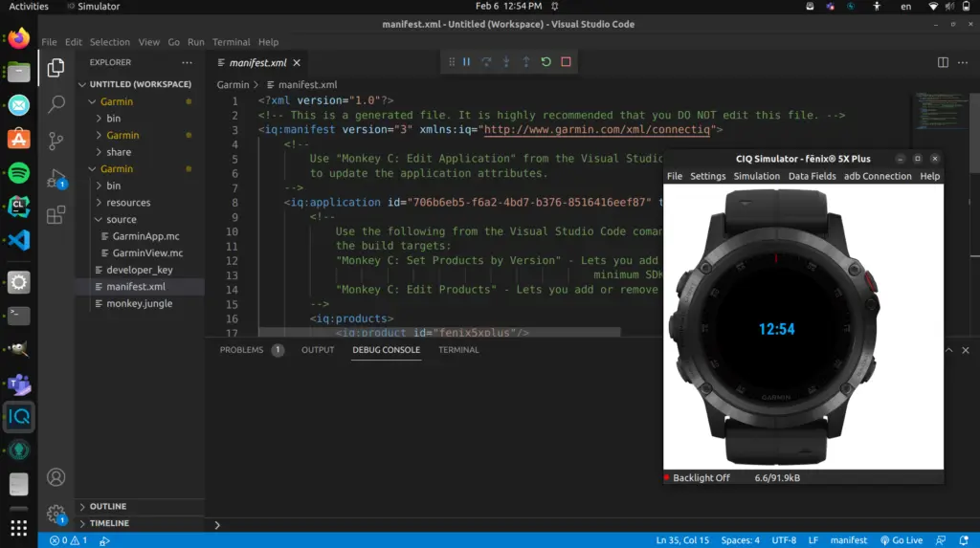Viewport: 980px width, 548px height.
Task: Open Explorer Views and More Actions ellipsis
Action: 187,62
